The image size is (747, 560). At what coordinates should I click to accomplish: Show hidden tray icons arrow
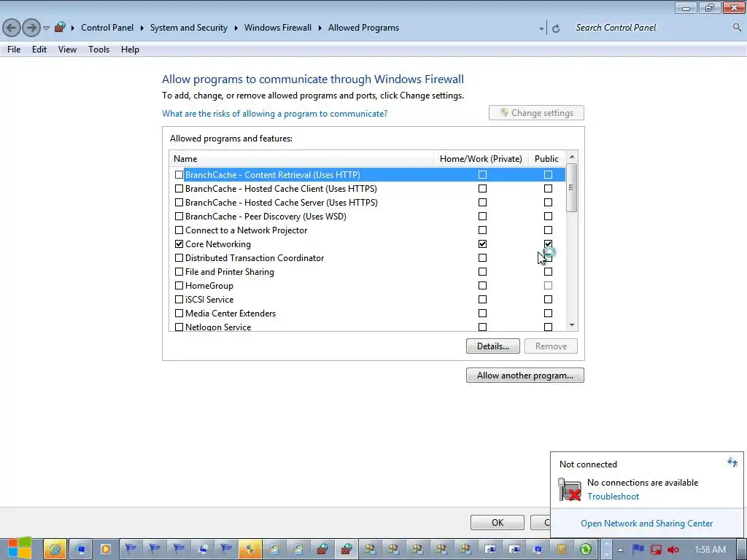click(x=620, y=550)
